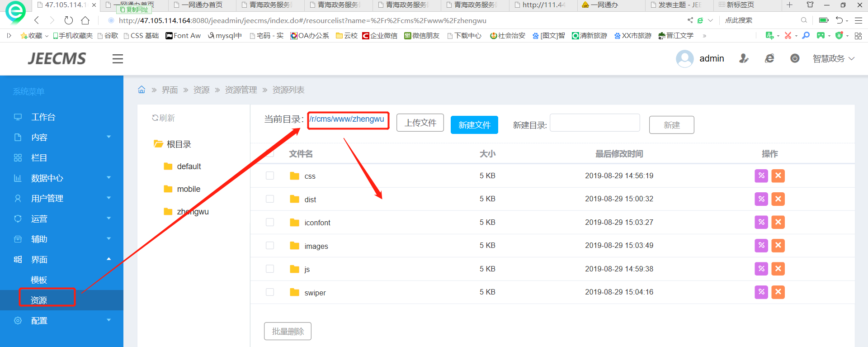Viewport: 868px width, 347px height.
Task: Click the purple edit icon for dist folder
Action: click(x=761, y=199)
